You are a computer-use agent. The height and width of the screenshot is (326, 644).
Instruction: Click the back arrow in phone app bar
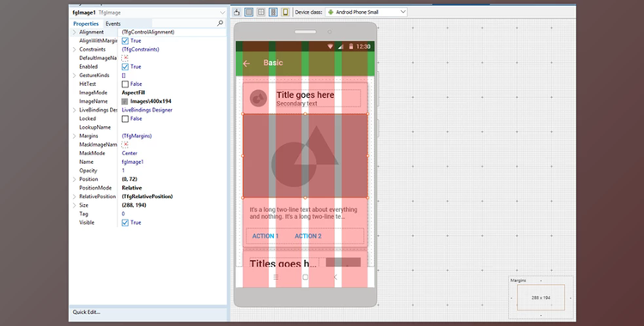246,63
